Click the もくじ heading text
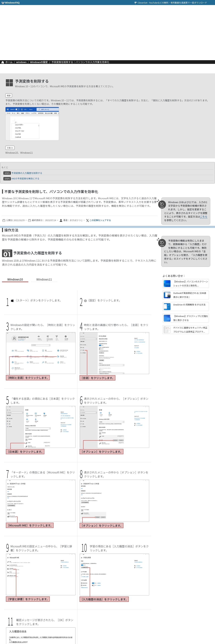The image size is (215, 644). pyautogui.click(x=5, y=167)
